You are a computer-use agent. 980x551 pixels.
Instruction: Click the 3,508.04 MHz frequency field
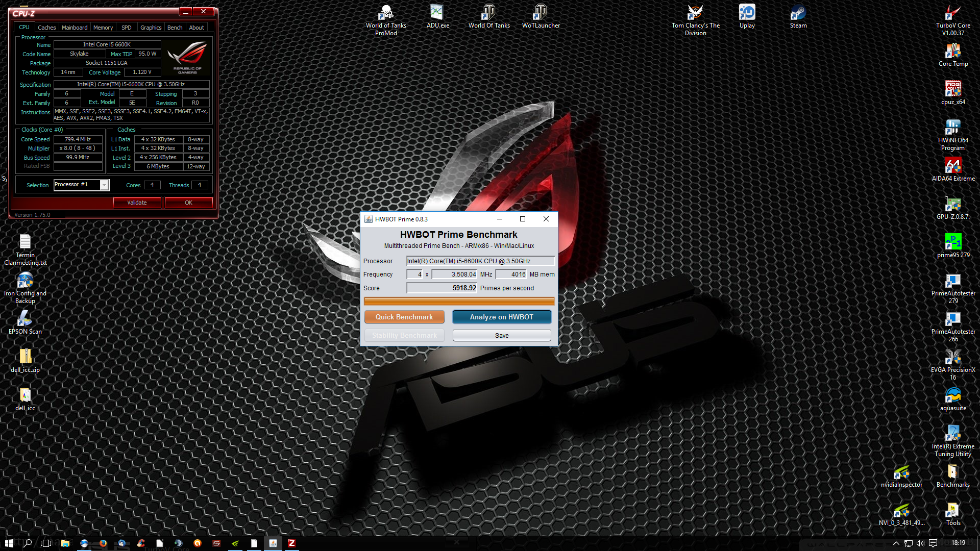pos(454,274)
